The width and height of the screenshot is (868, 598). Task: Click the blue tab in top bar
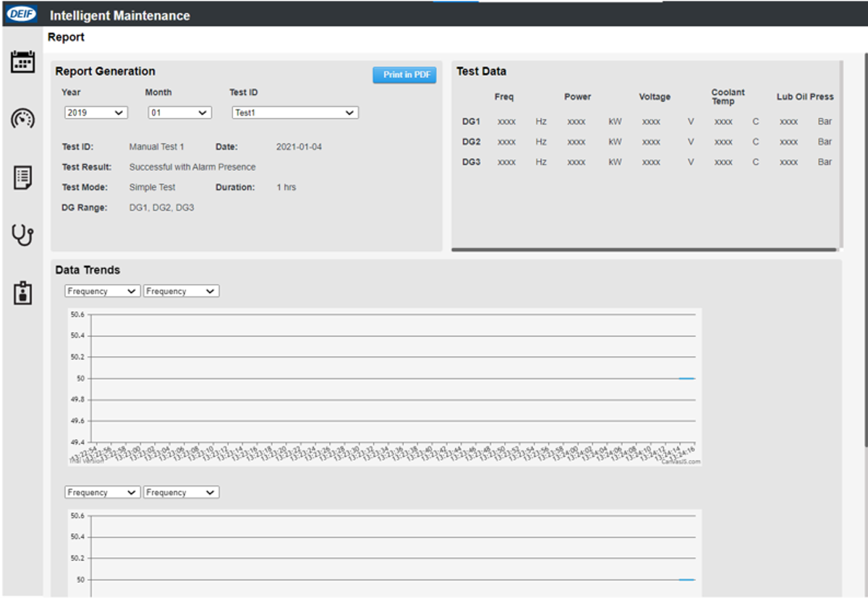coord(455,1)
